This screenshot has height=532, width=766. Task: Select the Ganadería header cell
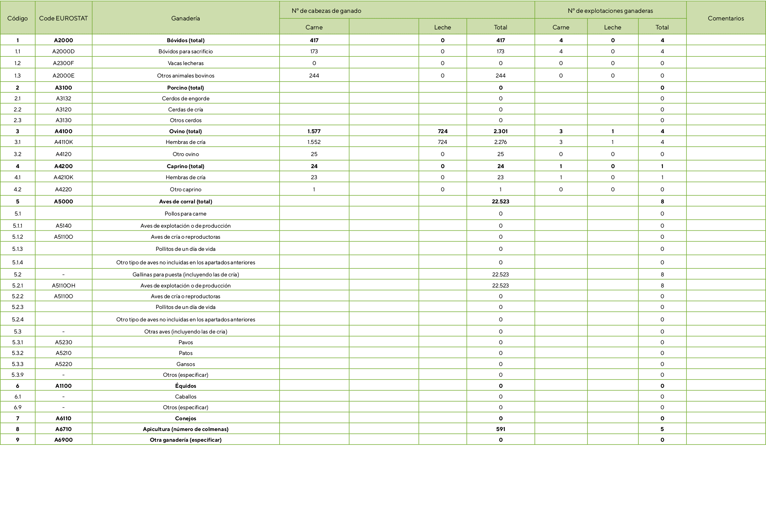[185, 18]
